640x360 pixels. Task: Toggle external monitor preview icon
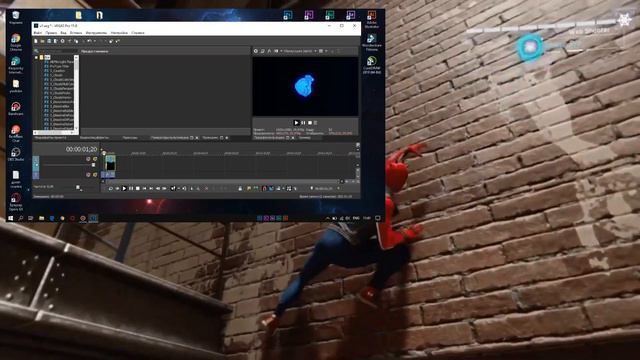(263, 51)
